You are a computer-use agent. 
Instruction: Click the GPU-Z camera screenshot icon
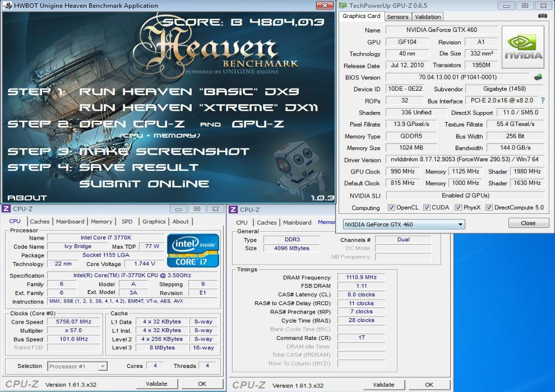pyautogui.click(x=542, y=16)
